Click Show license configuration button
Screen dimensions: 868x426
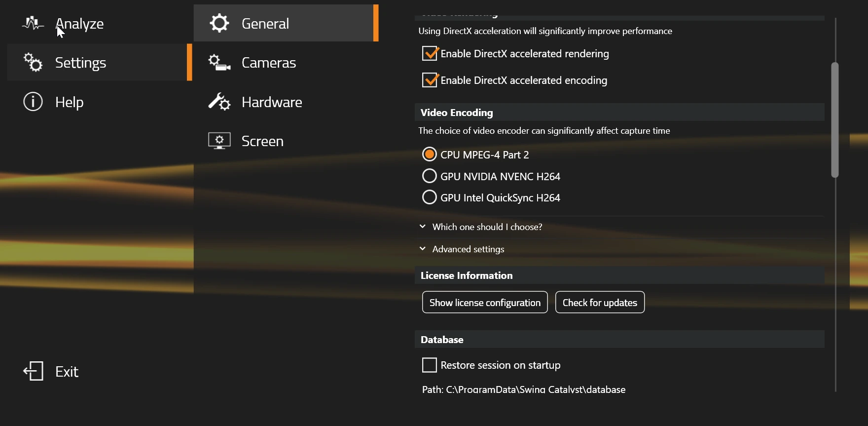coord(485,302)
